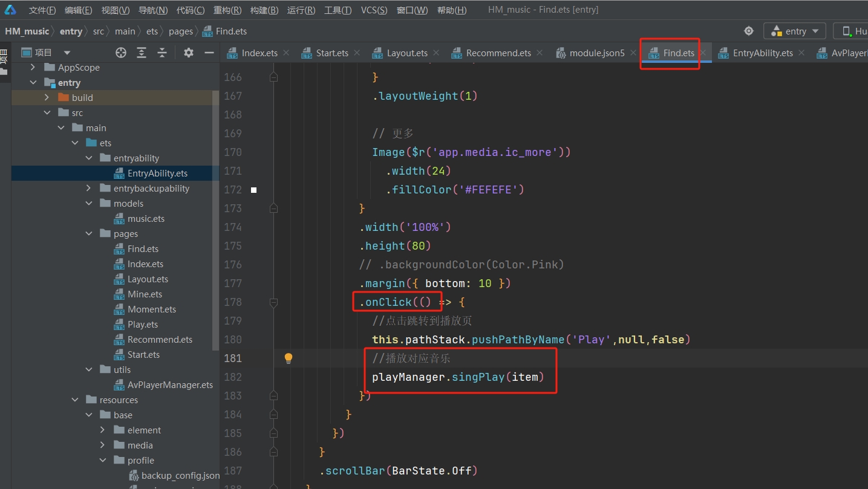
Task: Expand all items in project tree
Action: (x=142, y=53)
